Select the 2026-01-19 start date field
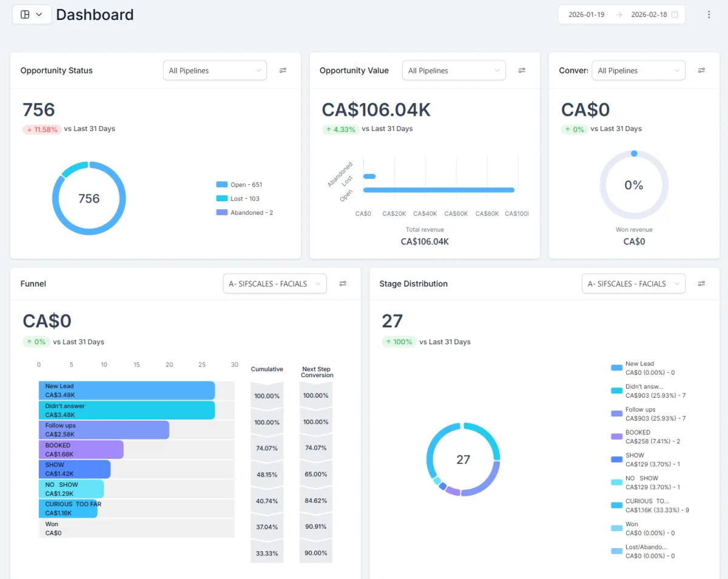 586,15
